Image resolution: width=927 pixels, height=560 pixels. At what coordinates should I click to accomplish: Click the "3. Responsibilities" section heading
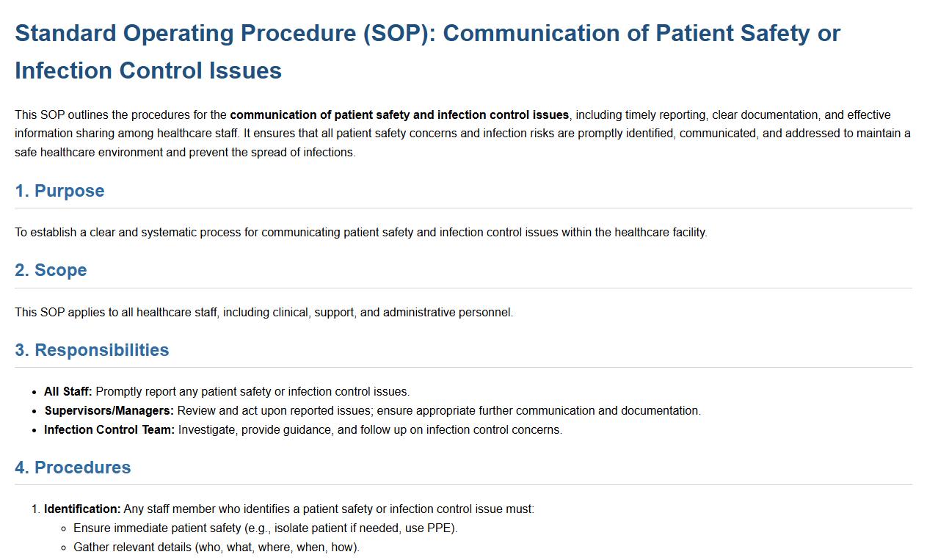click(92, 350)
